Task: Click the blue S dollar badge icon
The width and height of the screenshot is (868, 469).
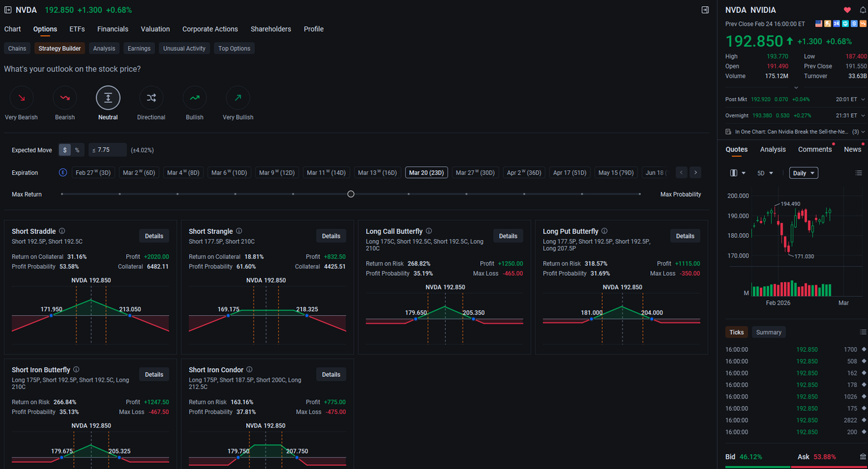Action: tap(854, 23)
